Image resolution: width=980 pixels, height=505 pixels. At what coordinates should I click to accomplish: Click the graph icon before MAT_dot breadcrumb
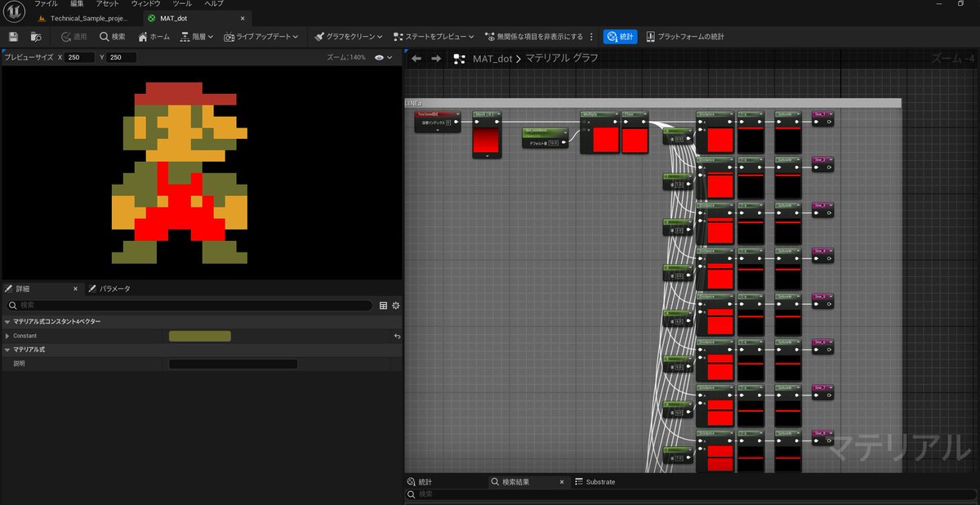(459, 59)
